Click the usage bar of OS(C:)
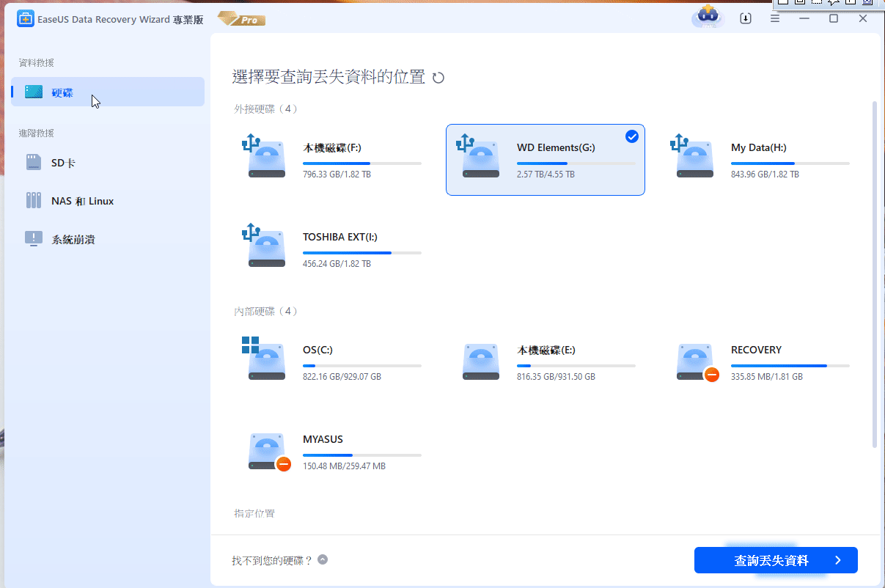 [362, 366]
